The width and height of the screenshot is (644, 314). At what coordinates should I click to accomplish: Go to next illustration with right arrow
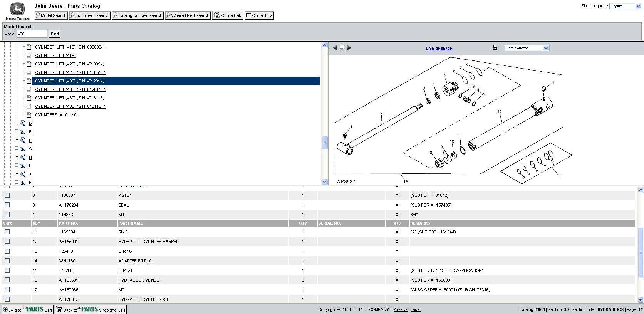point(349,48)
